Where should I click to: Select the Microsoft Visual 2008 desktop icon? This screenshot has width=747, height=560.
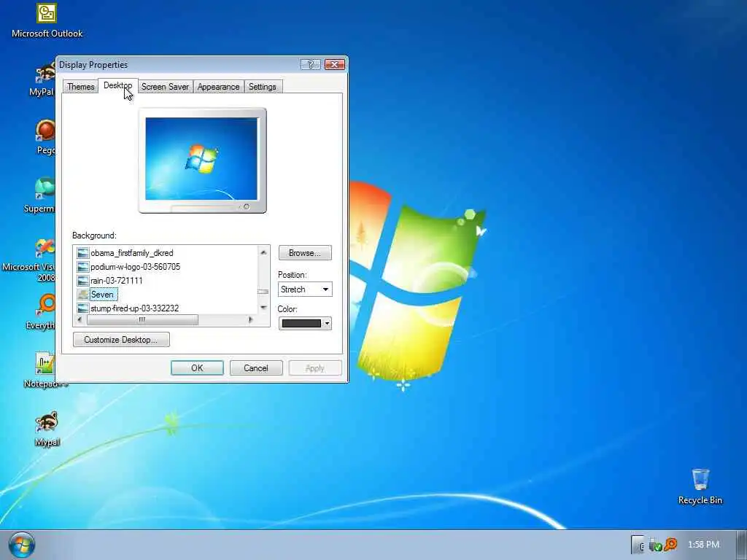click(45, 248)
